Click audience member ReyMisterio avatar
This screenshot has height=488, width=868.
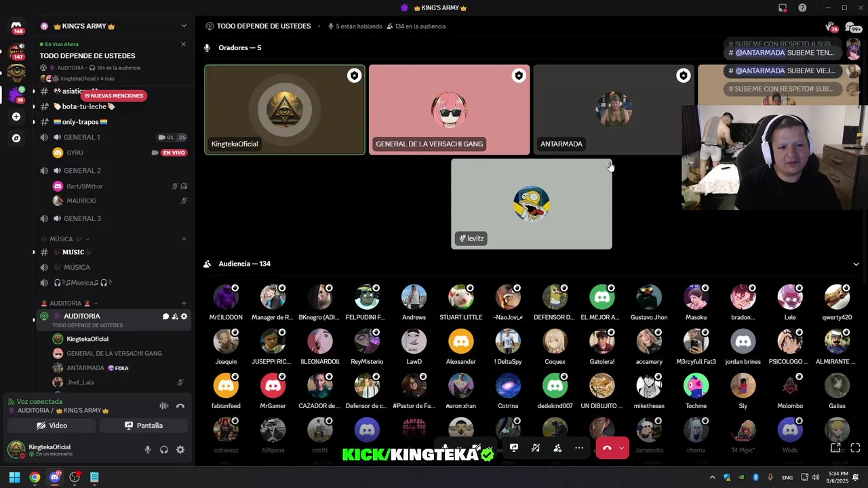coord(367,342)
